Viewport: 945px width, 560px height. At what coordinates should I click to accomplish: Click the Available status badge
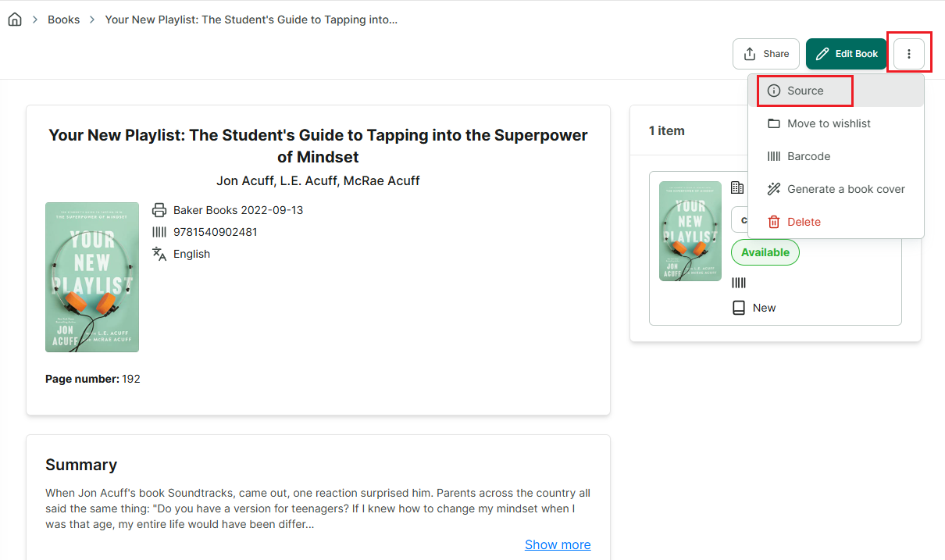tap(765, 252)
